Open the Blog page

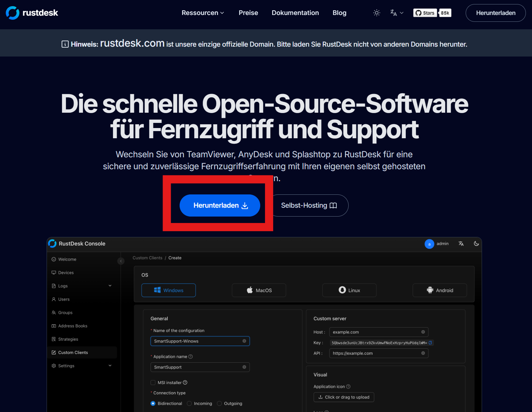pos(339,13)
